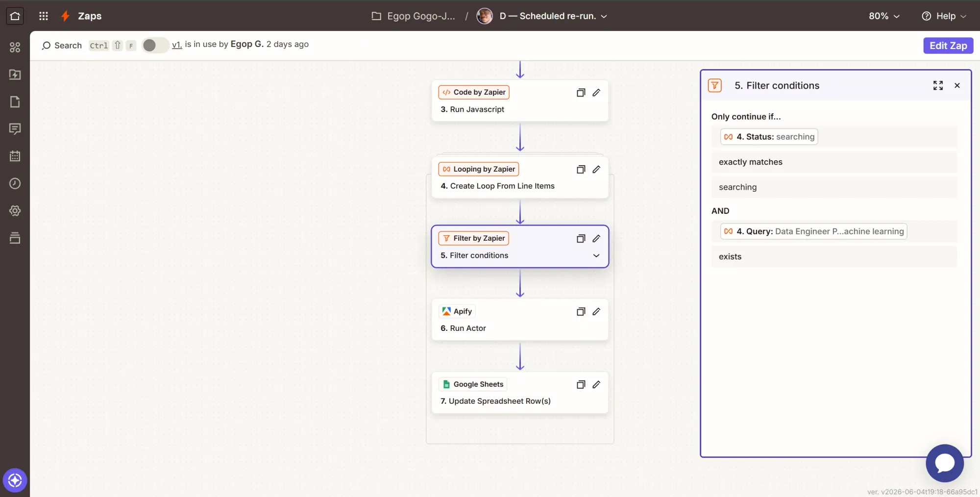
Task: Select the Code by Zapier step card
Action: (x=520, y=101)
